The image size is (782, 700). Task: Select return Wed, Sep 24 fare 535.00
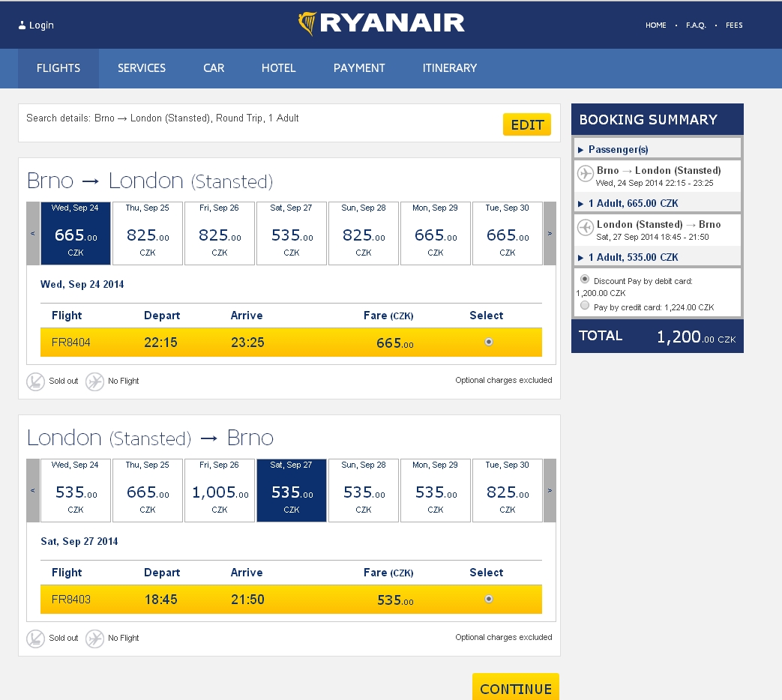tap(76, 491)
